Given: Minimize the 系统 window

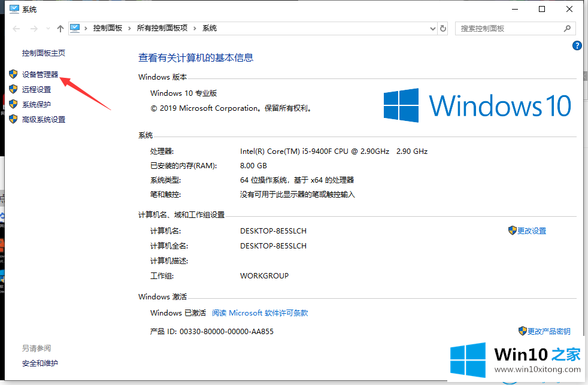Looking at the screenshot, I should tap(515, 9).
